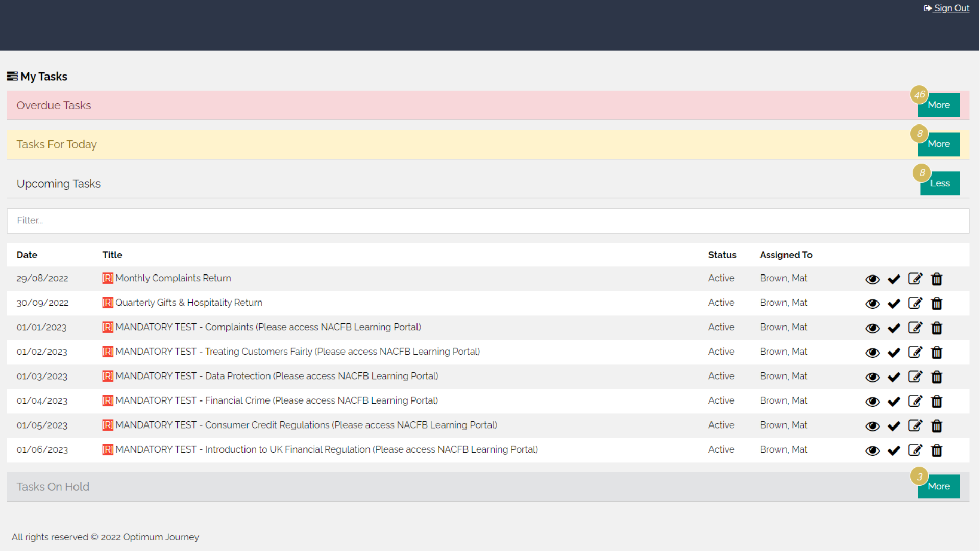Edit the Financial Crime mandatory test task

coord(915,402)
